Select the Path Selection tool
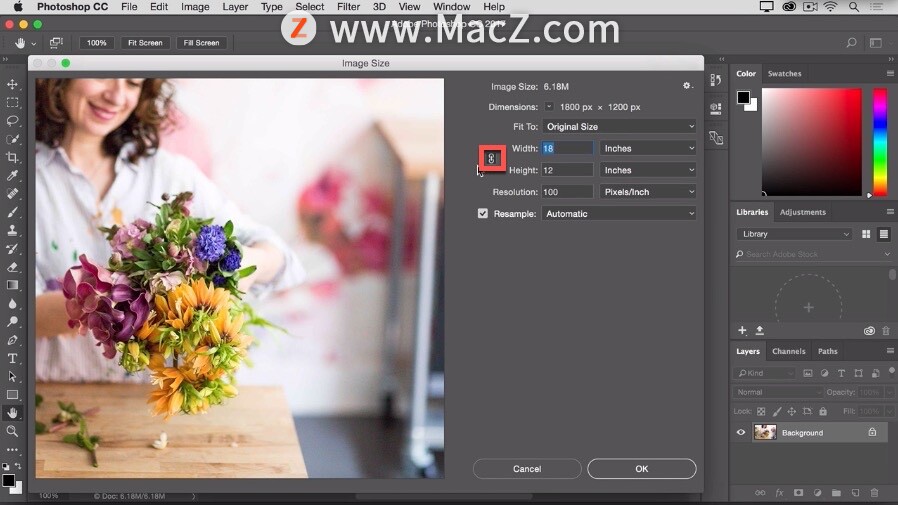This screenshot has height=505, width=898. click(x=12, y=377)
